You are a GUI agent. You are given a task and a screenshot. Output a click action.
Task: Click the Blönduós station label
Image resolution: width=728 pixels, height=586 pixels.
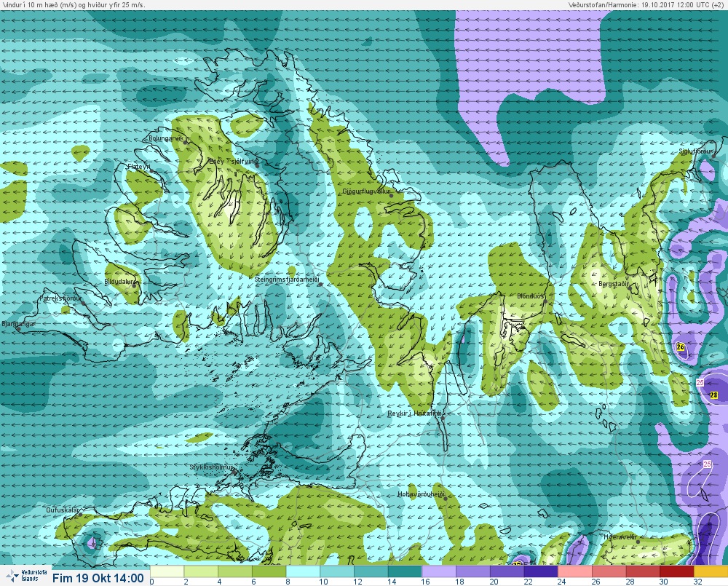530,296
